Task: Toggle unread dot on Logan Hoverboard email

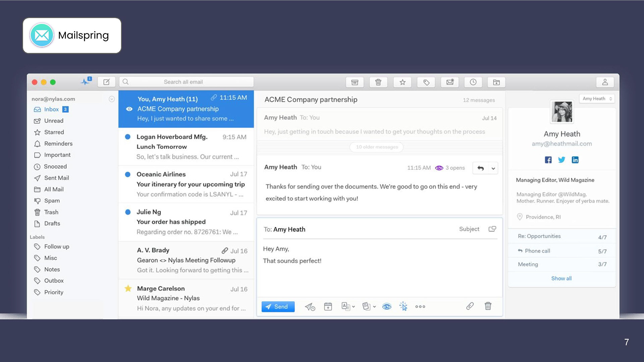Action: 127,137
